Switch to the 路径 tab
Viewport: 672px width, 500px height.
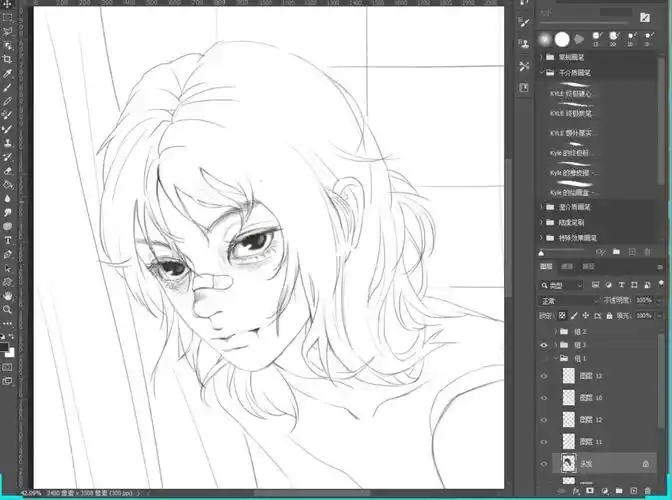tap(588, 267)
